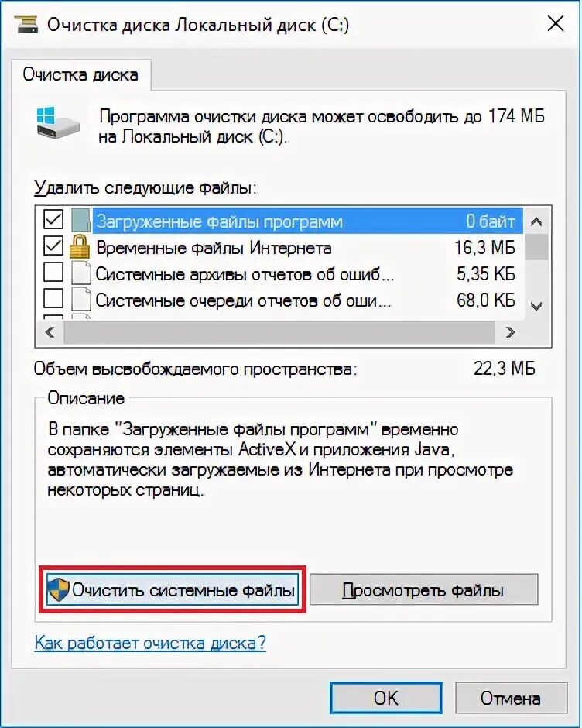Click page icon of Системные архивы отчетов
The height and width of the screenshot is (728, 582).
[x=80, y=273]
